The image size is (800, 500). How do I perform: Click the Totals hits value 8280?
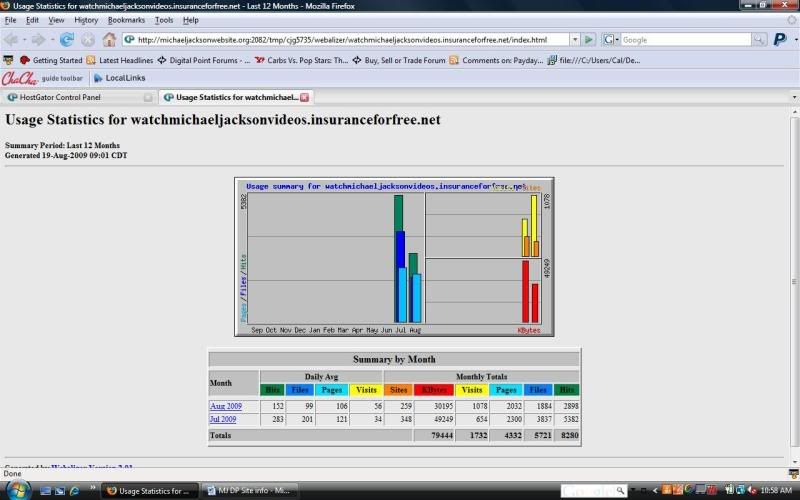point(569,435)
